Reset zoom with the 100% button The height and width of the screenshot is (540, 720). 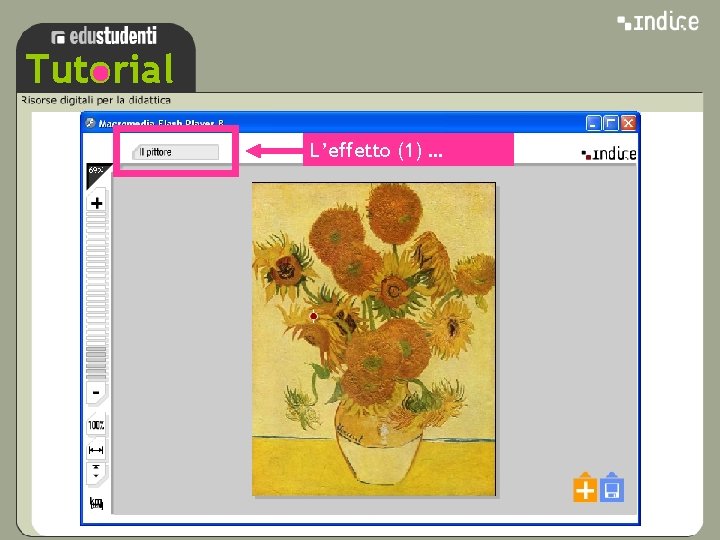[x=96, y=425]
